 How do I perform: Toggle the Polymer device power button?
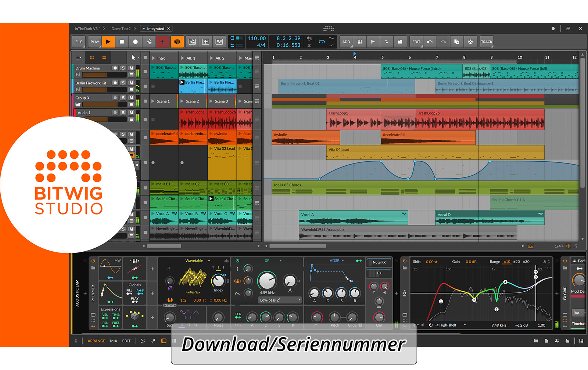[93, 261]
